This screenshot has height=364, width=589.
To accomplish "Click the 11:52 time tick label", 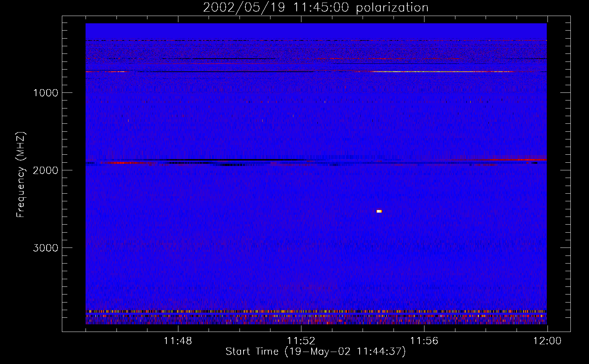I will (x=301, y=341).
